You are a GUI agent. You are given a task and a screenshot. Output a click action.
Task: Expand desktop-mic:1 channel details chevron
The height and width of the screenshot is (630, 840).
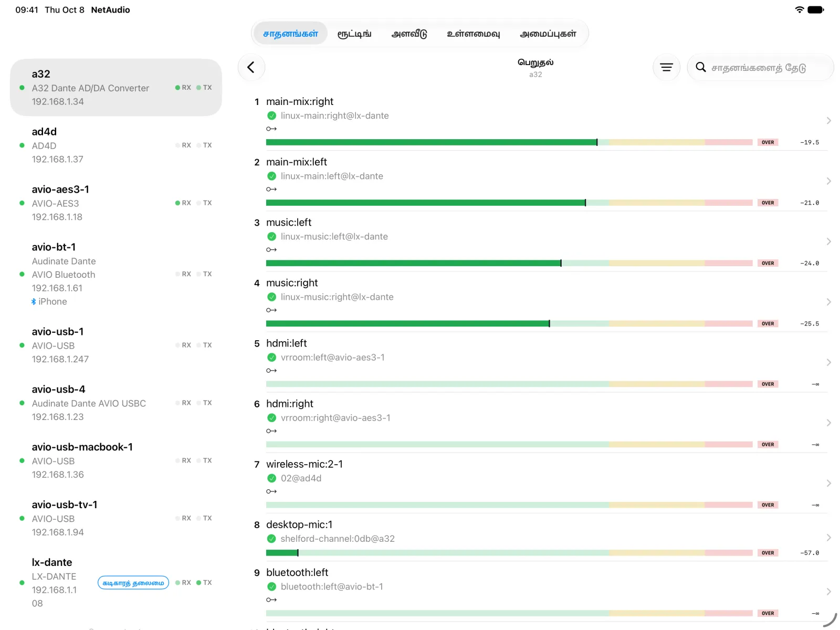[x=828, y=538]
